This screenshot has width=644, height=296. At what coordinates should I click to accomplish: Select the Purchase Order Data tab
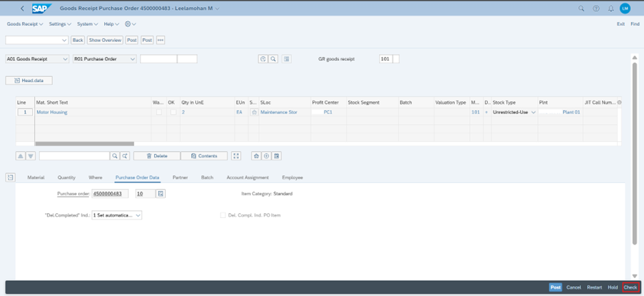point(137,177)
